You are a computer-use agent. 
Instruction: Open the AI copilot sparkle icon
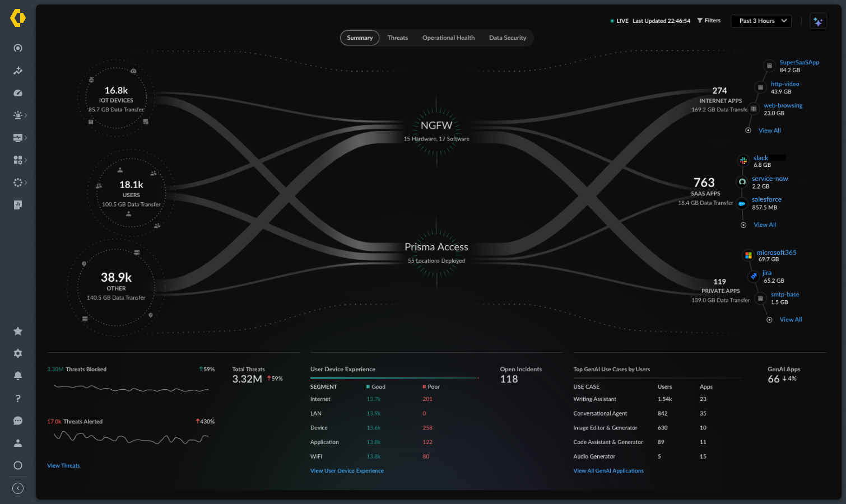point(817,21)
